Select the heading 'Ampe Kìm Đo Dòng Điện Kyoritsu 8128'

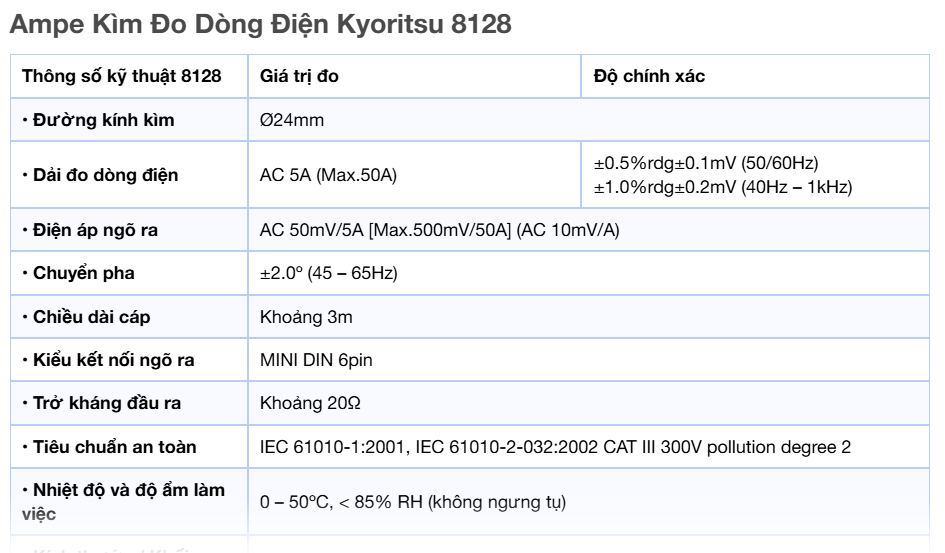(x=260, y=24)
